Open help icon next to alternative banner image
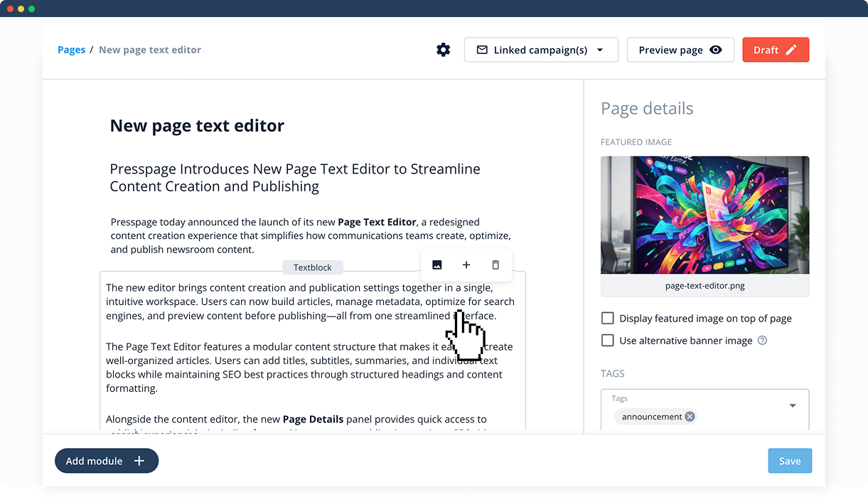The image size is (868, 502). (x=762, y=341)
